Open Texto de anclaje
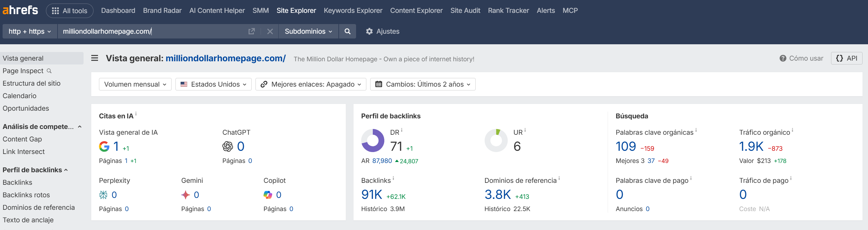 pos(28,220)
